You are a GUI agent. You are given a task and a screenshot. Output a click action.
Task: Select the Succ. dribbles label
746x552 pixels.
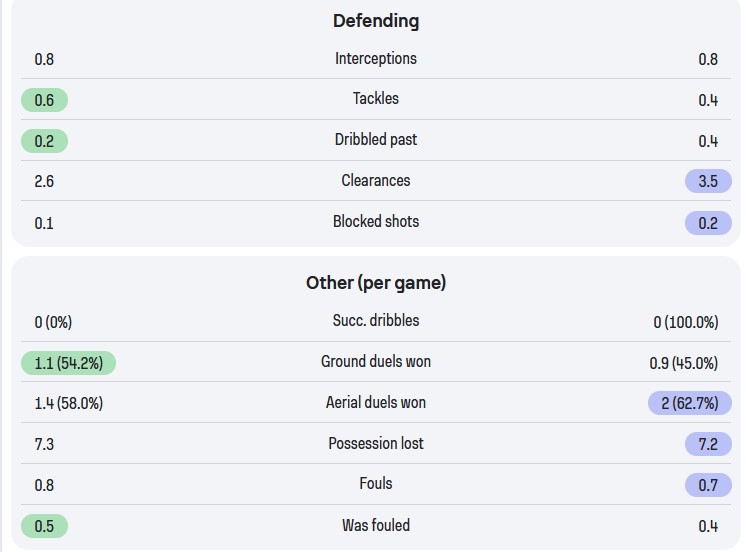376,320
